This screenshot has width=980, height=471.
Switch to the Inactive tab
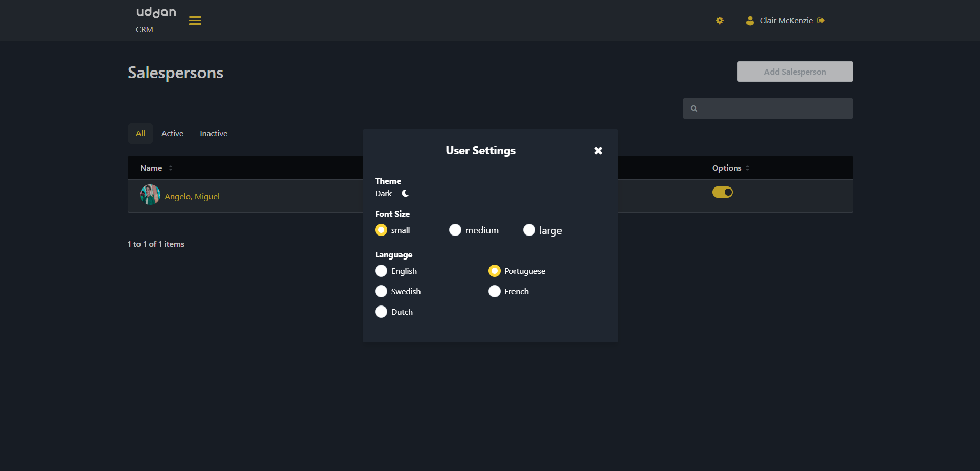tap(214, 134)
